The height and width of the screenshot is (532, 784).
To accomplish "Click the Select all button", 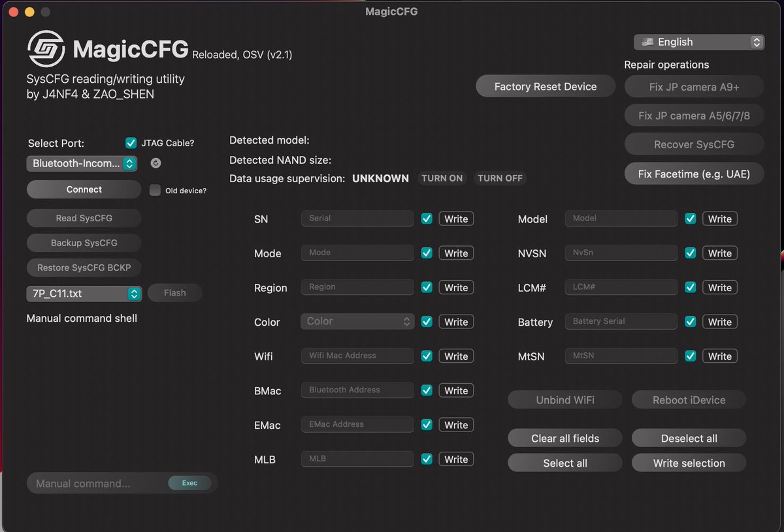I will click(x=565, y=463).
